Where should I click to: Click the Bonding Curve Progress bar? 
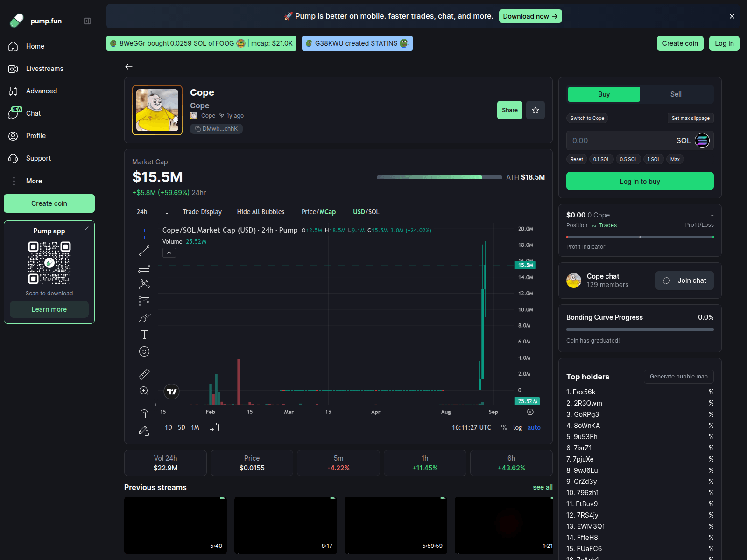(x=640, y=329)
